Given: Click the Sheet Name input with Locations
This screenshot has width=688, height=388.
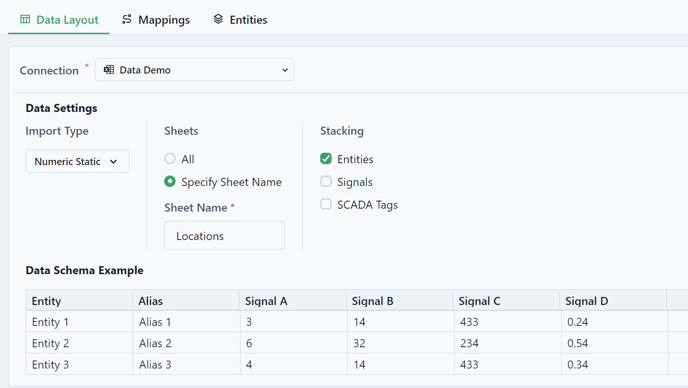Looking at the screenshot, I should [x=225, y=236].
